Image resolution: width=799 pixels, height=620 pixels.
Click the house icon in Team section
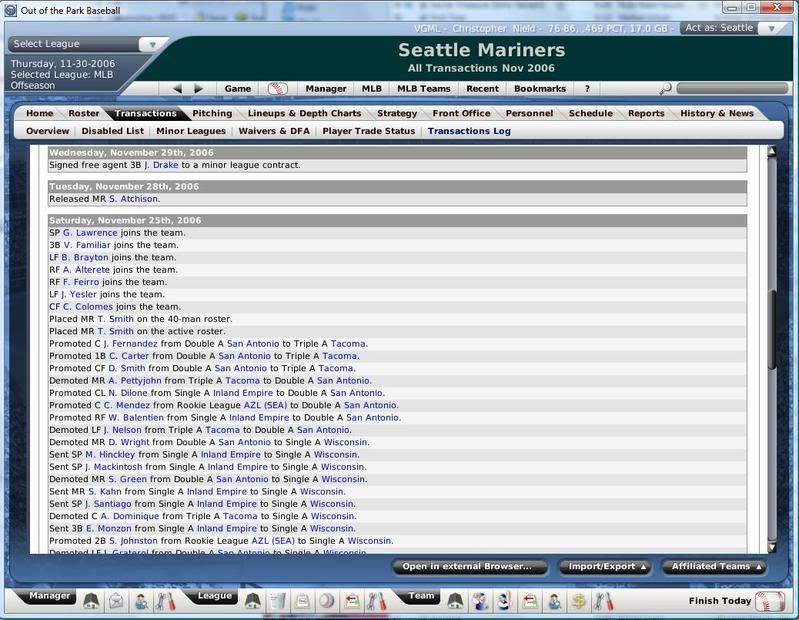[x=455, y=601]
